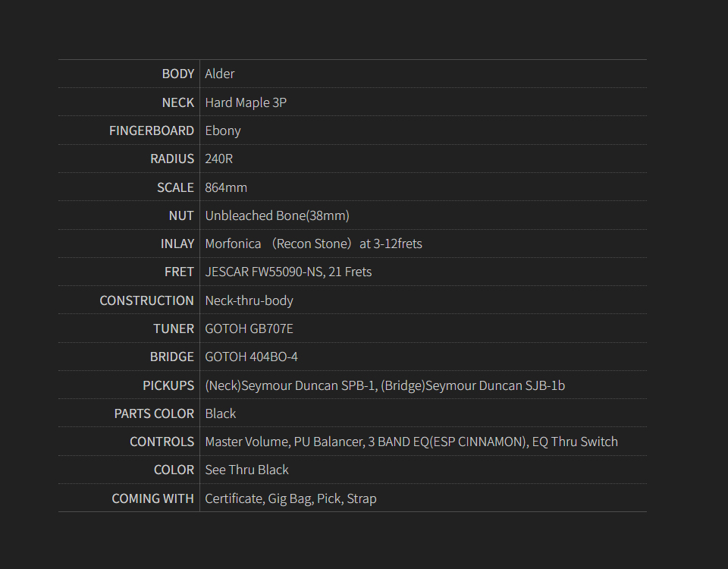Click the BODY spec label

(x=178, y=74)
